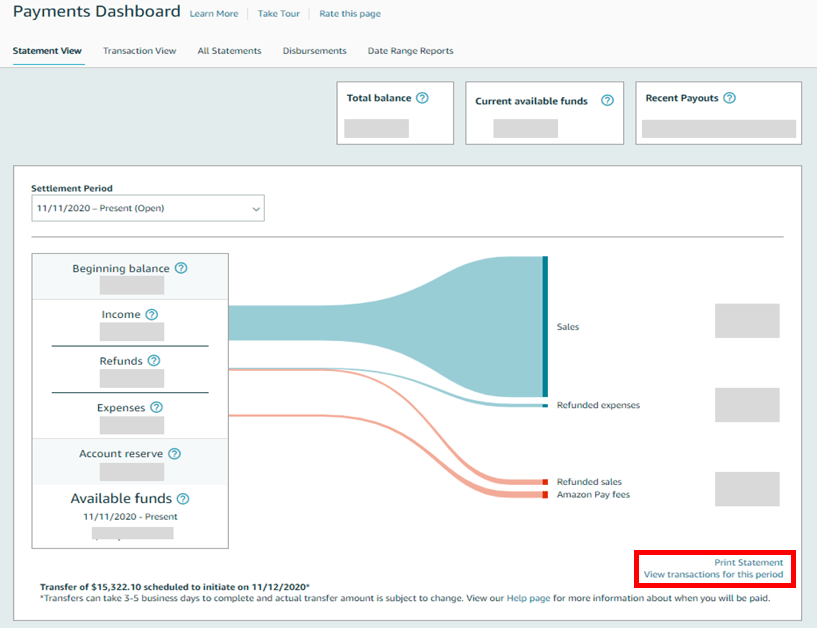This screenshot has height=628, width=817.
Task: Select the Date Range Reports tab
Action: (x=410, y=51)
